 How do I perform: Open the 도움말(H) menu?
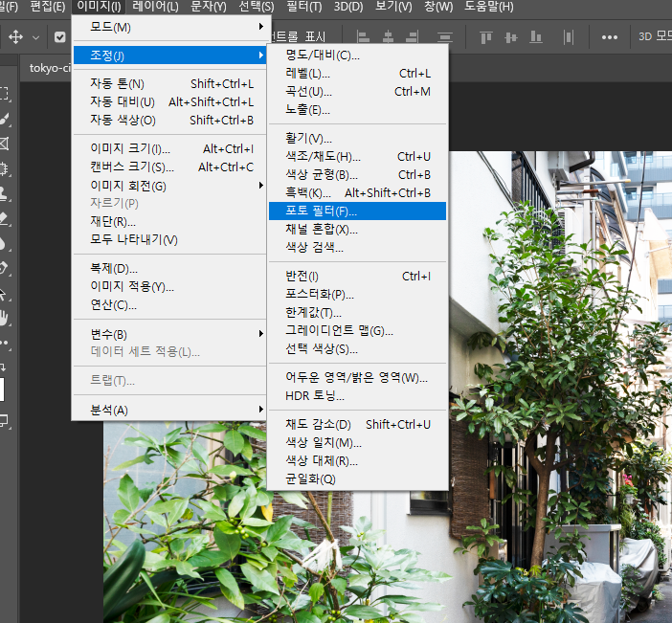click(x=488, y=7)
